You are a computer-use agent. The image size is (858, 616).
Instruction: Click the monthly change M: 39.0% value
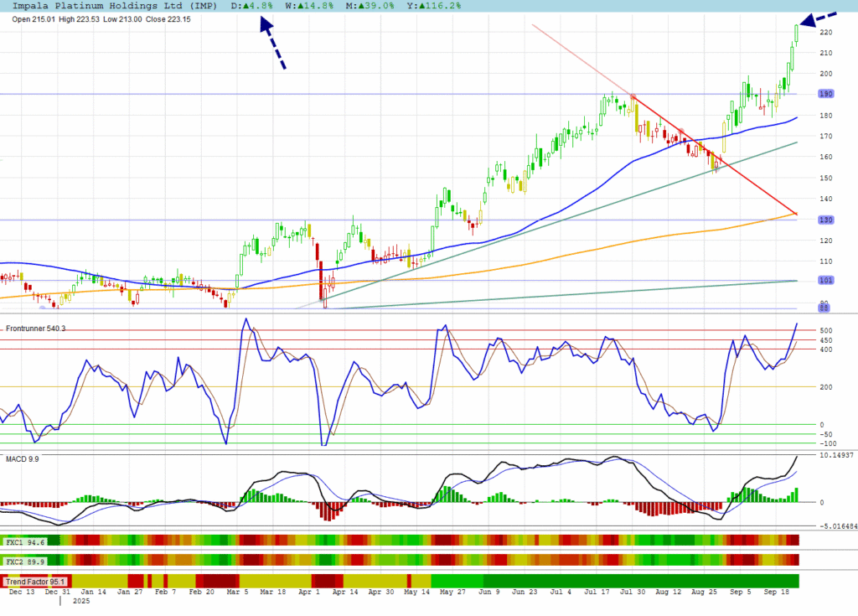[371, 6]
